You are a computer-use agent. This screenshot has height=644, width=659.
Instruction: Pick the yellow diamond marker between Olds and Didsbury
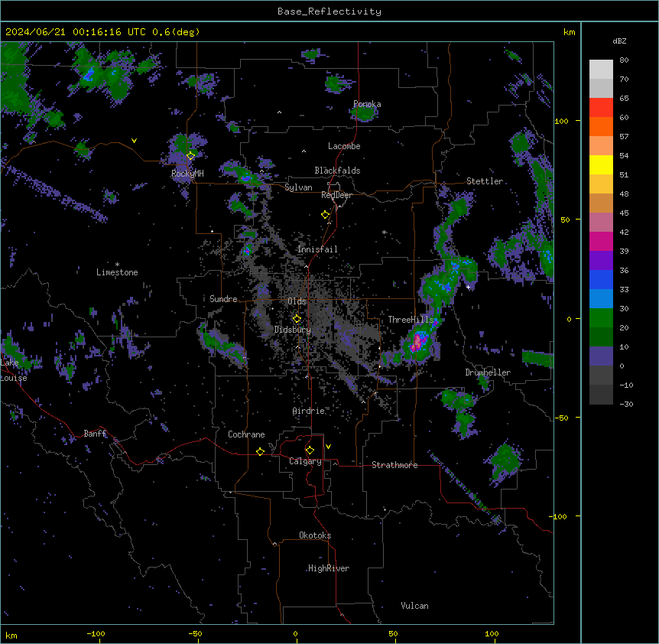(x=297, y=318)
